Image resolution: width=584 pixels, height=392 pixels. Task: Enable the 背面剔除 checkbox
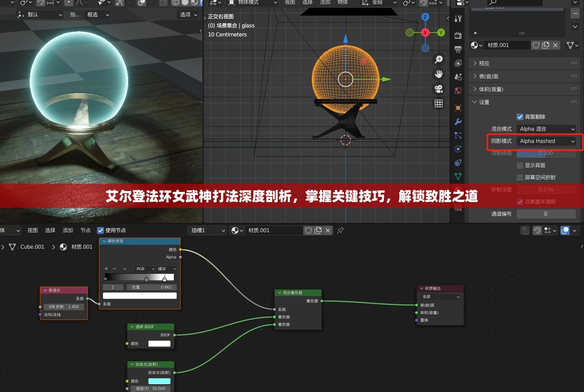pos(520,117)
